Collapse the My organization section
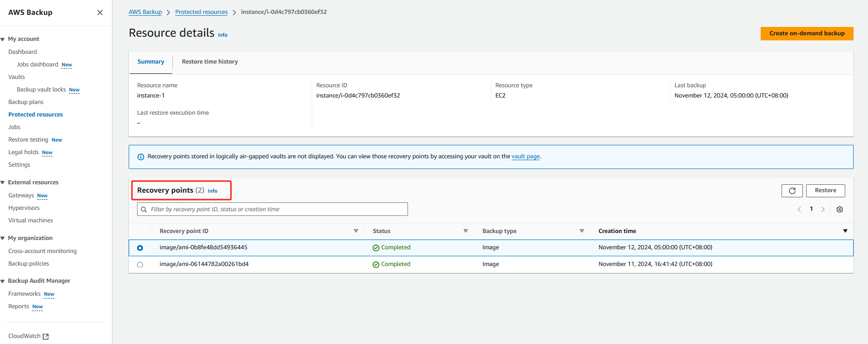The image size is (868, 344). [3, 239]
